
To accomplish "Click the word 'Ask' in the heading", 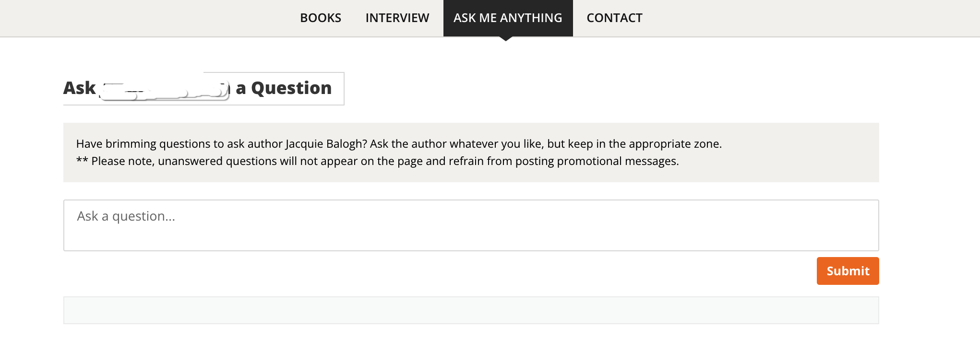I will tap(80, 88).
